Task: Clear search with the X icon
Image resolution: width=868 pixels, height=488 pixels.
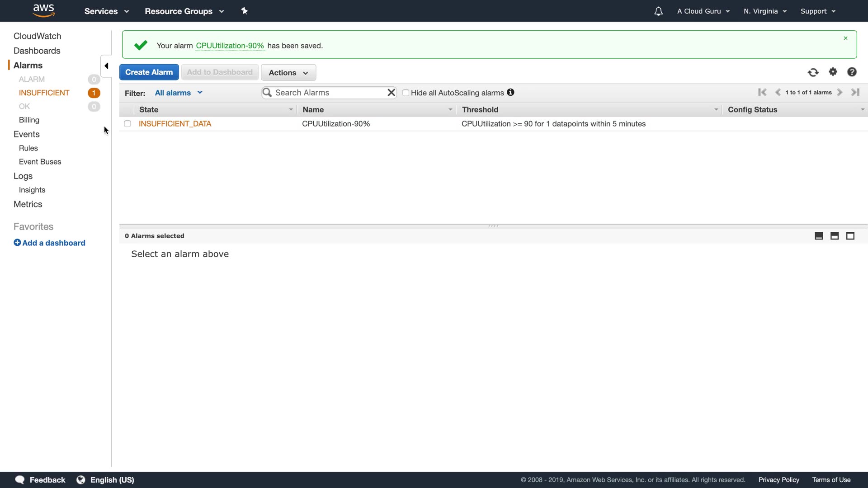Action: point(391,93)
